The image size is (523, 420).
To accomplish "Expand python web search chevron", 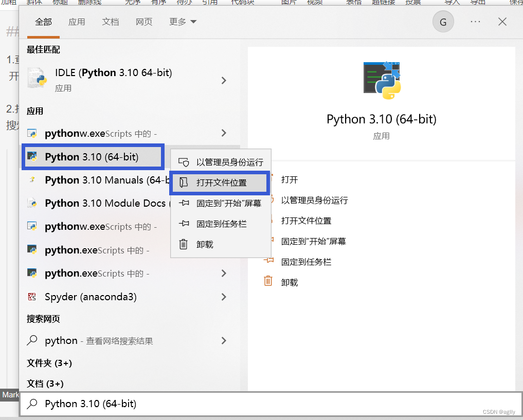I will click(x=224, y=341).
